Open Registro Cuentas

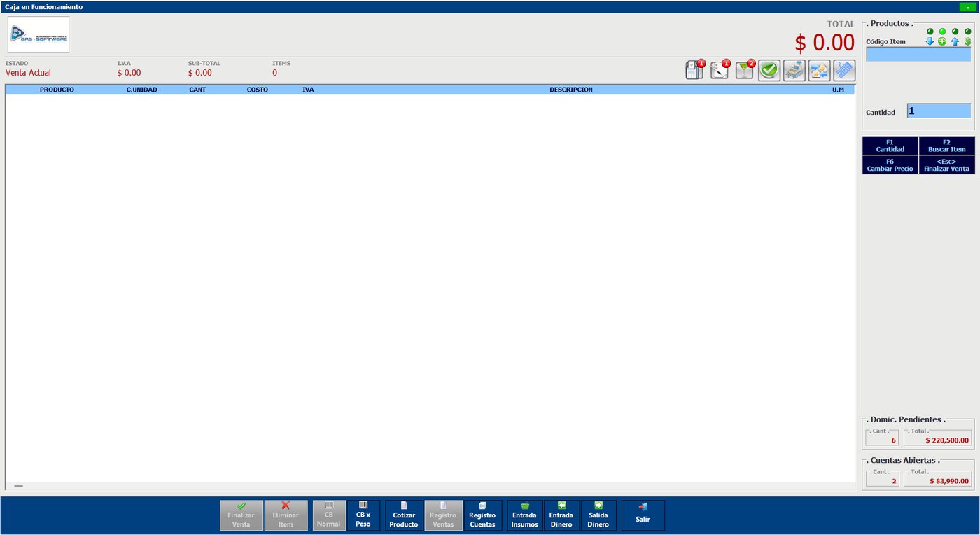482,515
